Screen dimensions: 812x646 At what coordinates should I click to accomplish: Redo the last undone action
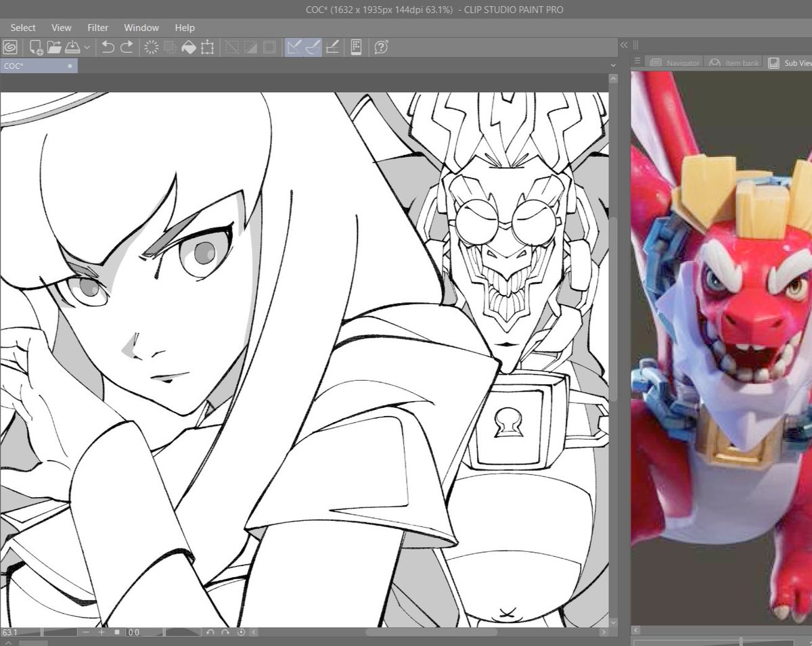coord(127,47)
